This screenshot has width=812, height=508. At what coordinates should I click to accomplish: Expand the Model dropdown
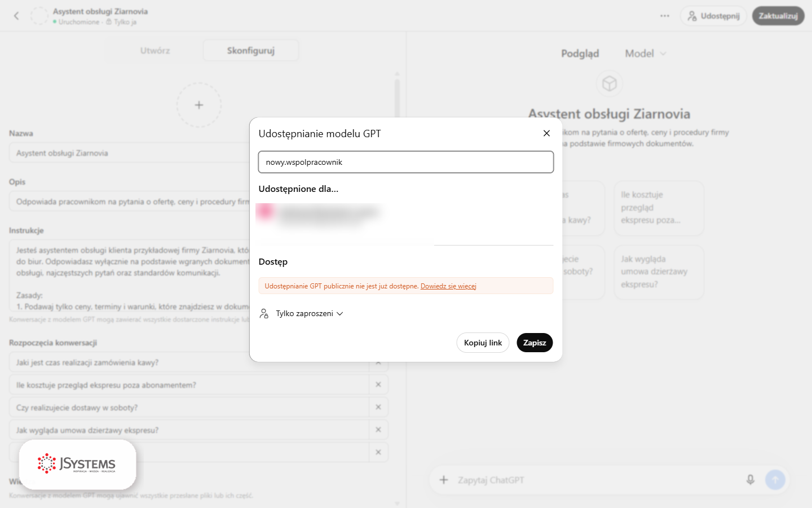pyautogui.click(x=646, y=54)
